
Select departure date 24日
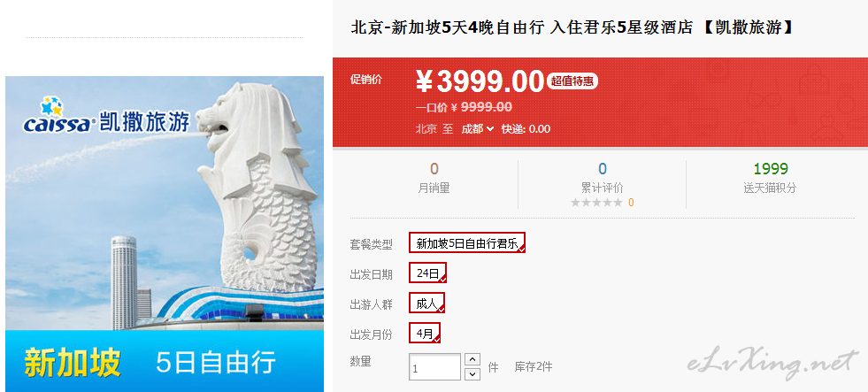click(x=428, y=273)
